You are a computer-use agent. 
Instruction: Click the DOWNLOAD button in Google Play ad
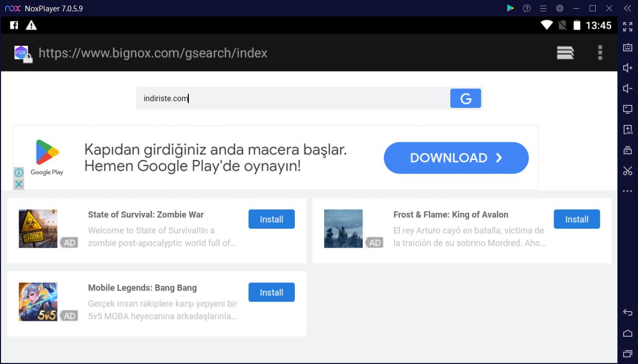(456, 158)
